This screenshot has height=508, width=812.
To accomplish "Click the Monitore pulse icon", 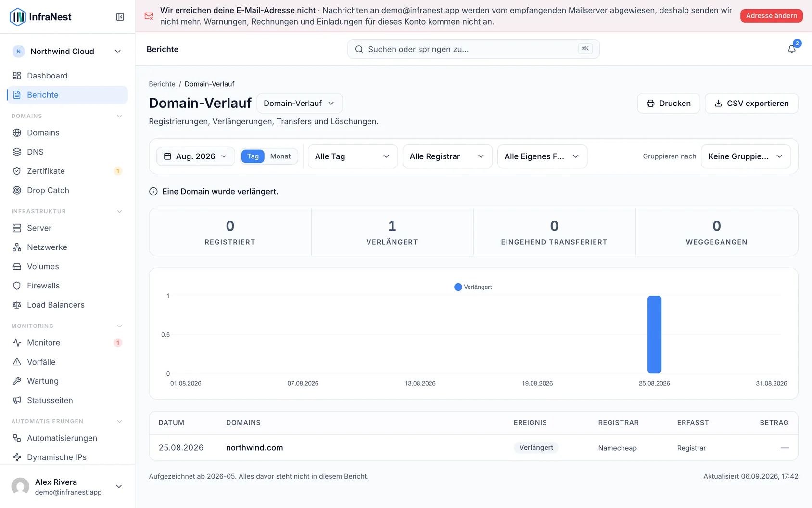I will (x=17, y=342).
